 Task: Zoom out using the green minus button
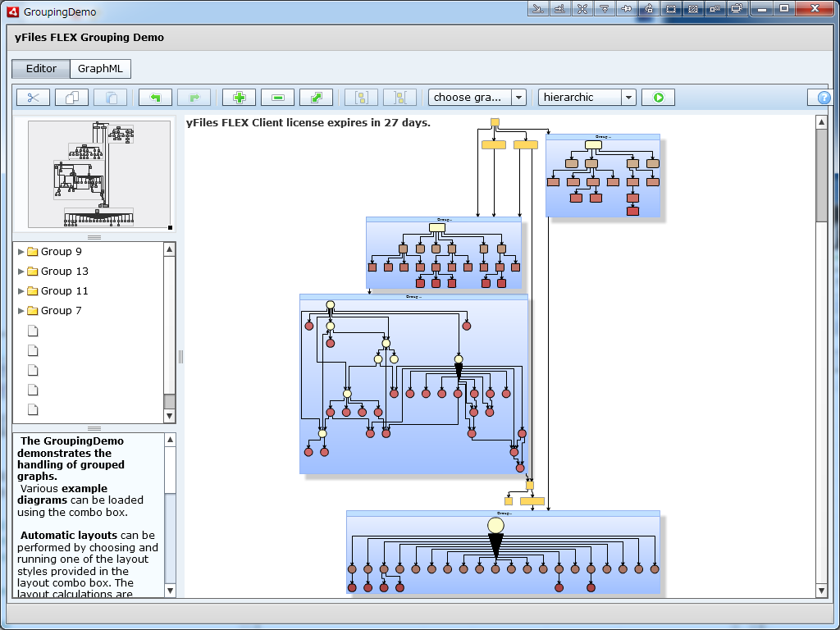click(x=277, y=98)
